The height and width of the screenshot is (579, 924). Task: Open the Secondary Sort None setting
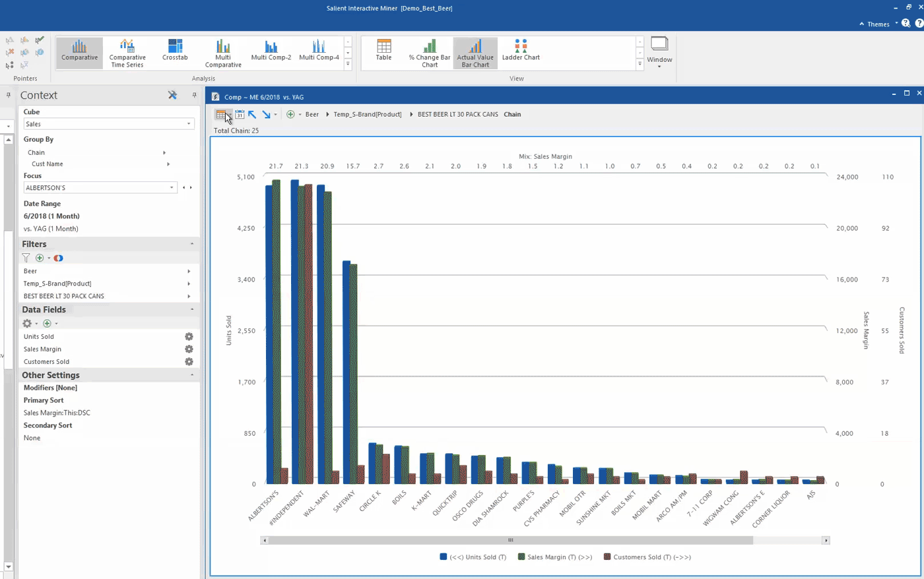point(32,438)
